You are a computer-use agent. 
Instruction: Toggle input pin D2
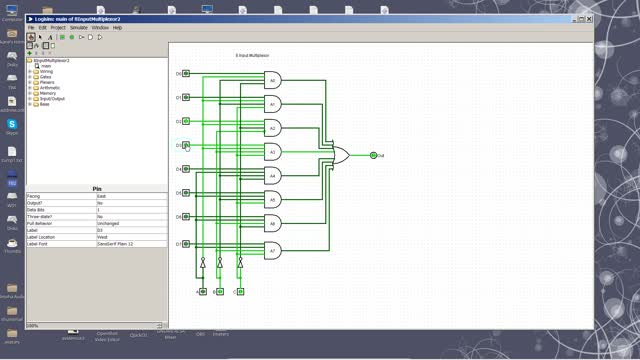186,121
